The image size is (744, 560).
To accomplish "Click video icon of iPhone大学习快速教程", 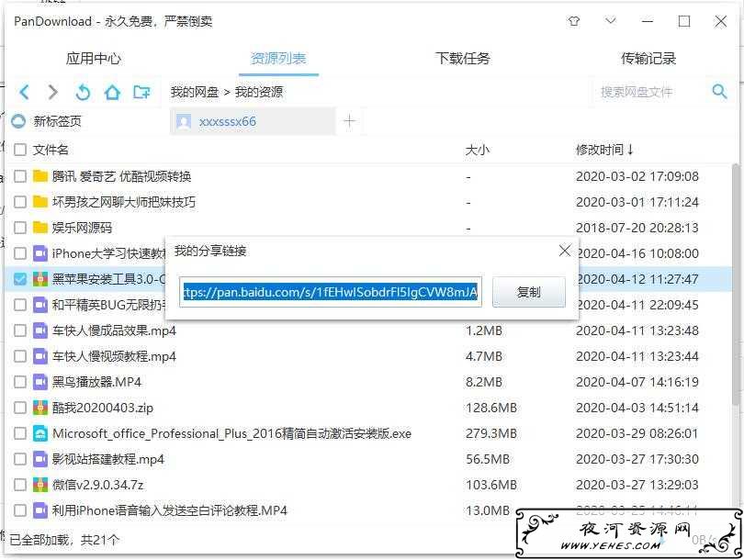I will pos(40,253).
